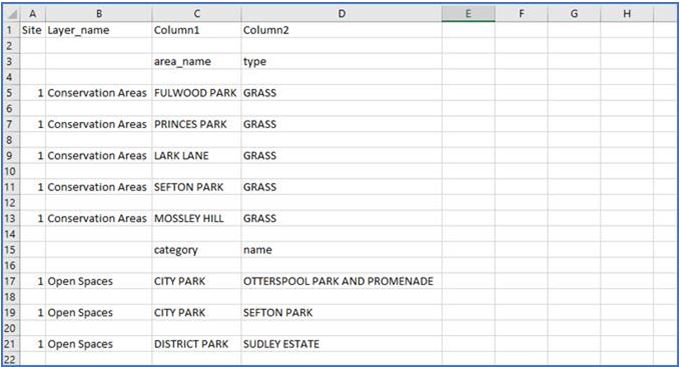Click Open Spaces cell in row 17

point(99,281)
